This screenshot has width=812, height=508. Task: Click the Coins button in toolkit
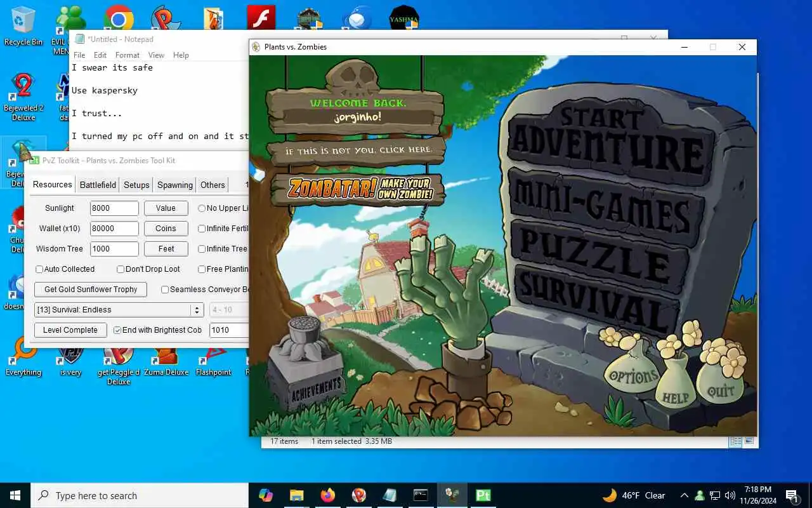pos(166,229)
